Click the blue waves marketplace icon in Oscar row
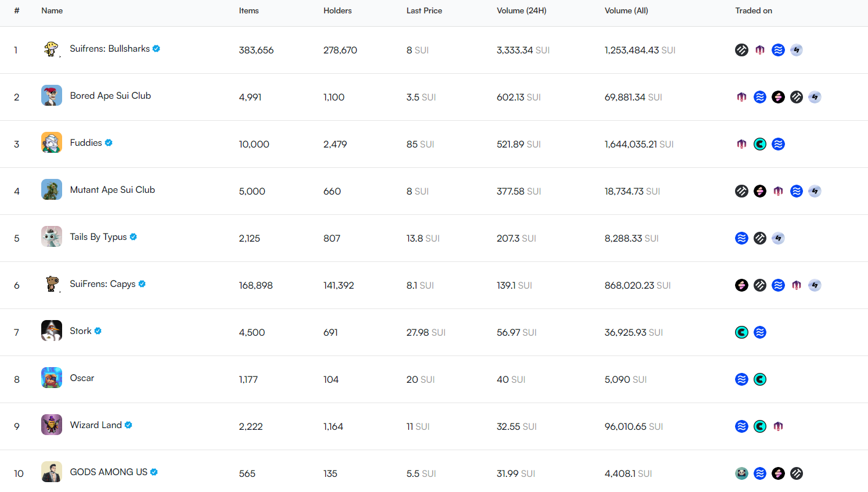868x492 pixels. click(x=741, y=379)
